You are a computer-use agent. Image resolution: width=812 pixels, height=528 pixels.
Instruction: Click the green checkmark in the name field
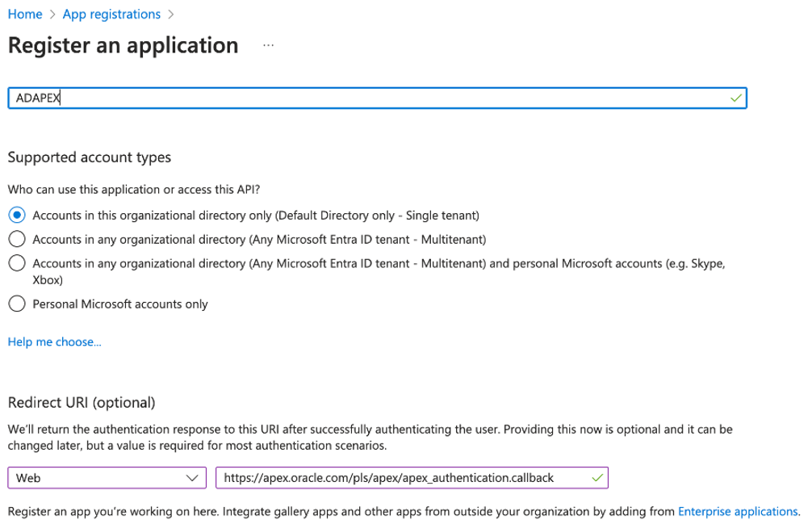735,98
